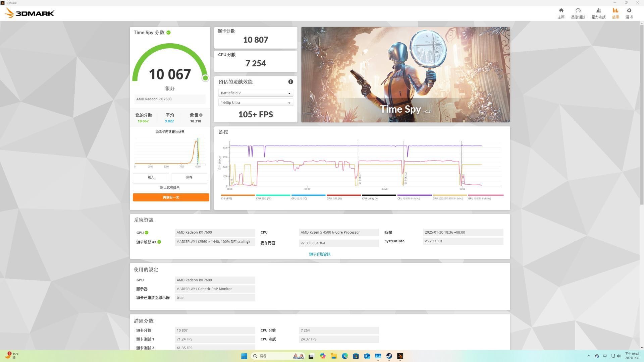Open Outlook from the taskbar
Image resolution: width=644 pixels, height=362 pixels.
pos(367,356)
